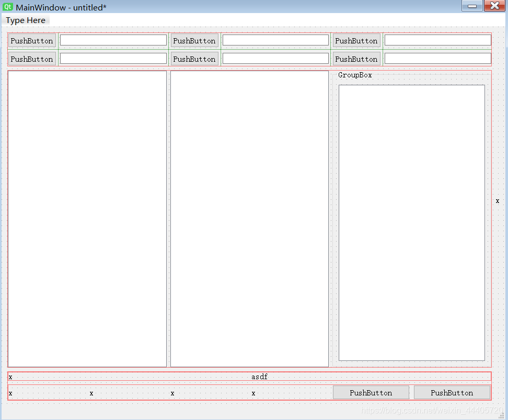Focus the top-row line edit in left column
Viewport: 508px width, 420px height.
(113, 40)
